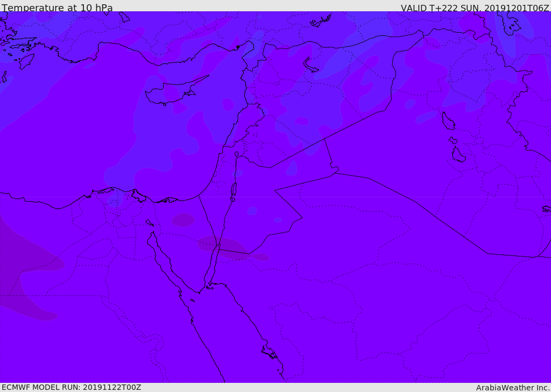Click the 'Temperature at 10 hPa' title text
The width and height of the screenshot is (551, 392).
pos(57,8)
